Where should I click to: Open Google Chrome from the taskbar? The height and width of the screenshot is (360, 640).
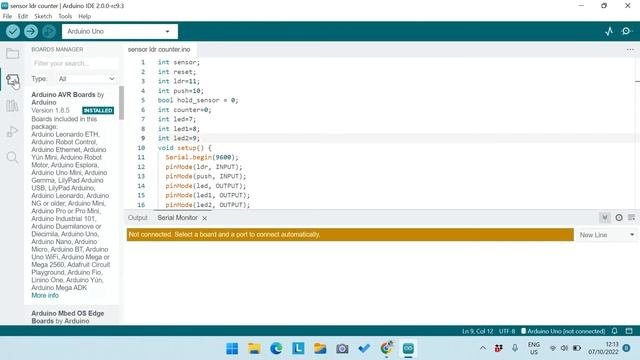coord(386,348)
